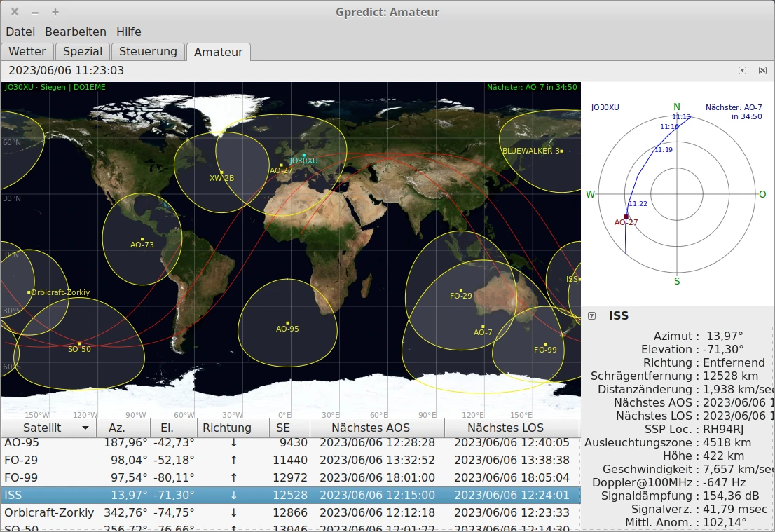Click the AO-73 satellite marker
Image resolution: width=775 pixels, height=532 pixels.
pyautogui.click(x=142, y=239)
